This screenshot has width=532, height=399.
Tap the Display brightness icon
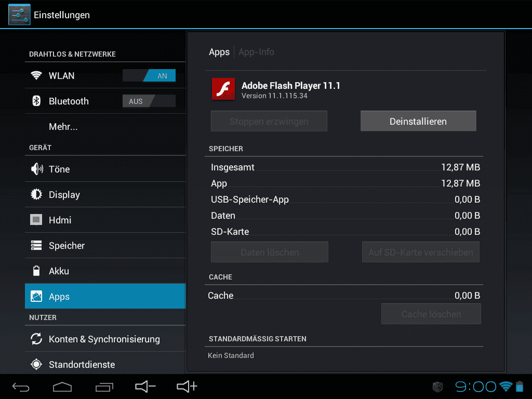(36, 194)
